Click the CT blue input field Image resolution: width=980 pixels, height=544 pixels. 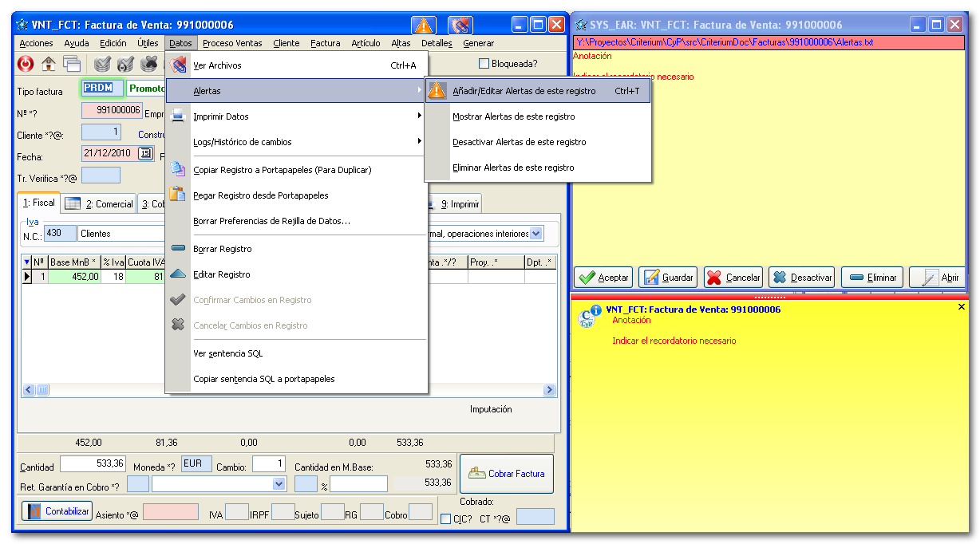click(535, 517)
